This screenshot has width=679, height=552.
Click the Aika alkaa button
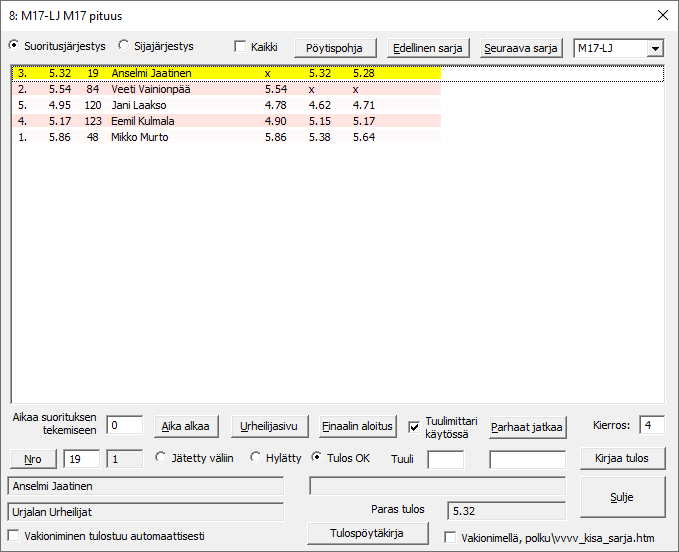click(x=187, y=426)
